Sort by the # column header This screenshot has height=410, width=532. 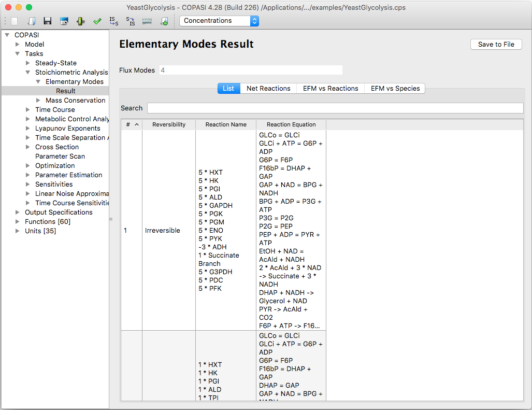click(x=132, y=124)
